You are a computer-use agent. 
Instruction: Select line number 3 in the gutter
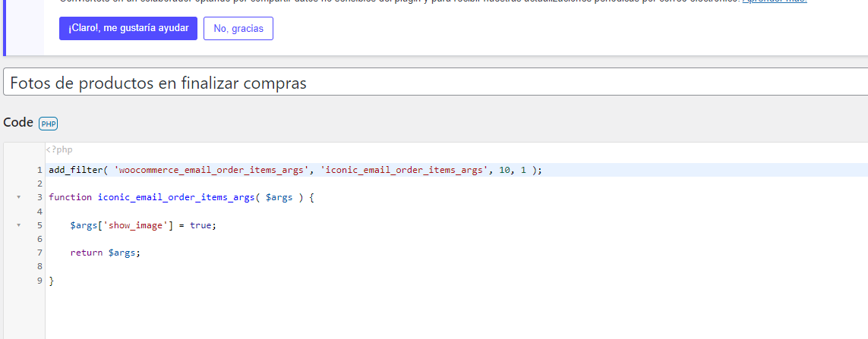click(39, 197)
